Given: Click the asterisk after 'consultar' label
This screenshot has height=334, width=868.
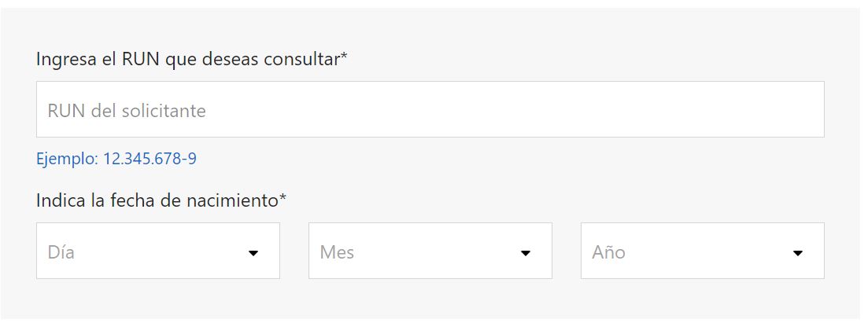Looking at the screenshot, I should [344, 58].
